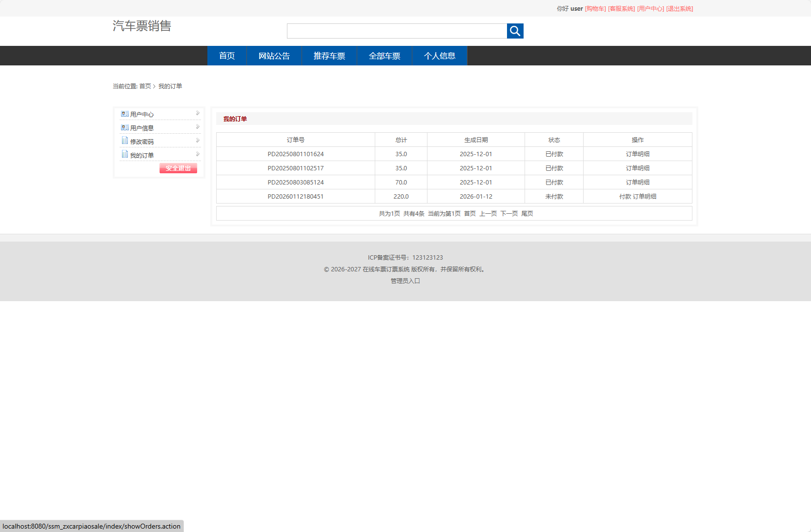Click the arrow right of 用户中心
This screenshot has height=532, width=811.
[198, 113]
